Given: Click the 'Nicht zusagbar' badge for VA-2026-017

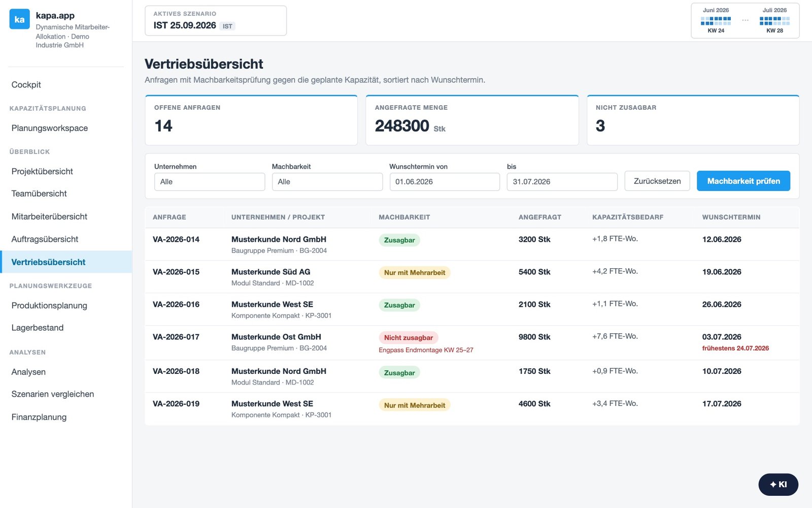Looking at the screenshot, I should tap(408, 337).
